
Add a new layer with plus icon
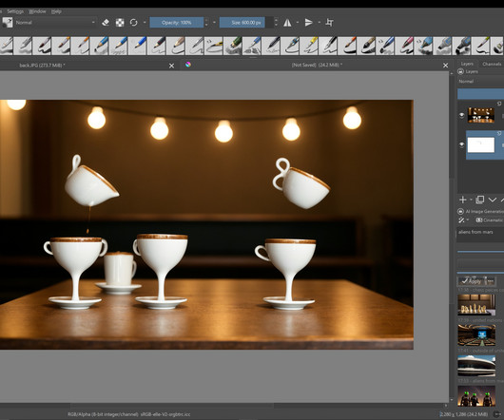tap(463, 200)
